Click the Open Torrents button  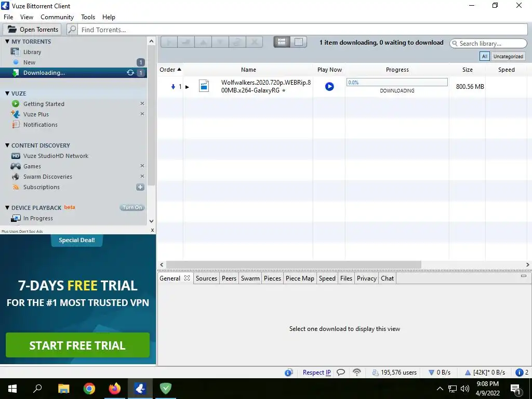tap(32, 30)
